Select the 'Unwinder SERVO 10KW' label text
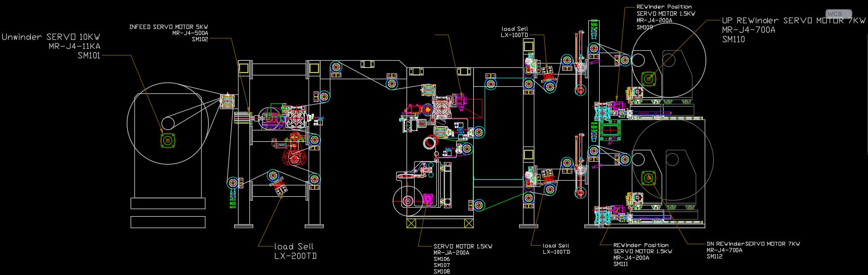 51,37
